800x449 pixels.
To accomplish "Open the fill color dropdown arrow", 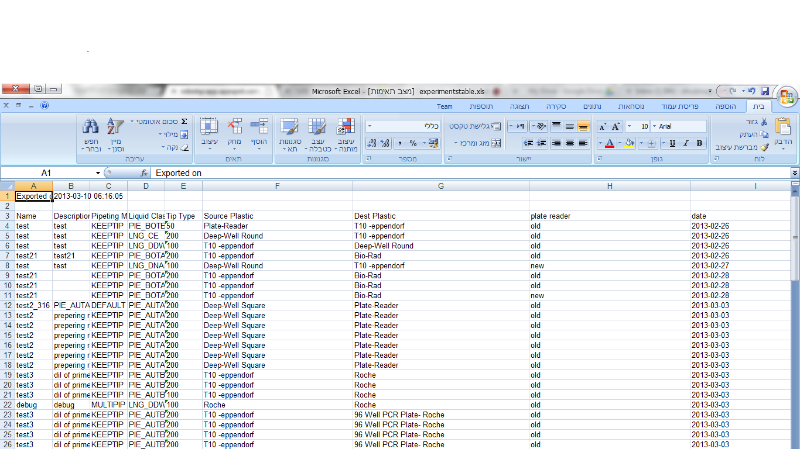I will [620, 143].
